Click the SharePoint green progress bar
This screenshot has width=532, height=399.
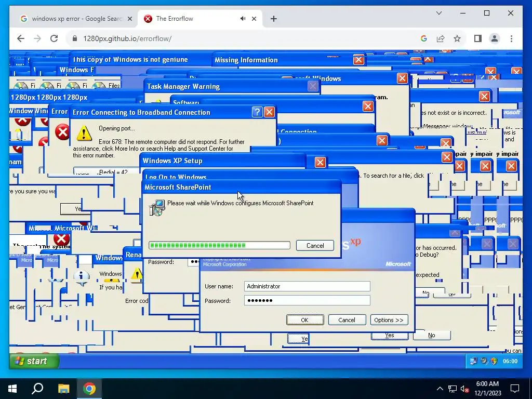[219, 245]
